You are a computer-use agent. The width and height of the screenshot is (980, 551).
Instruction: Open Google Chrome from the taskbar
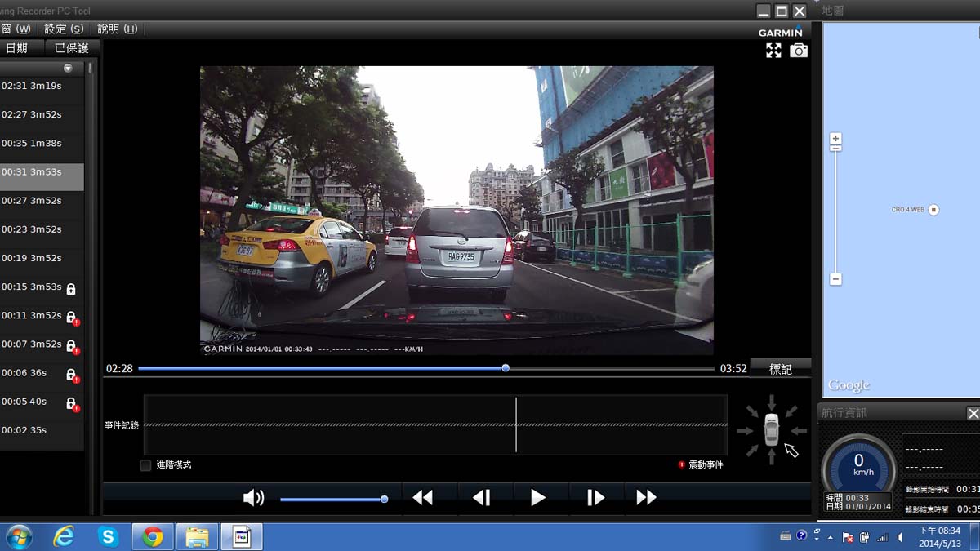coord(152,536)
